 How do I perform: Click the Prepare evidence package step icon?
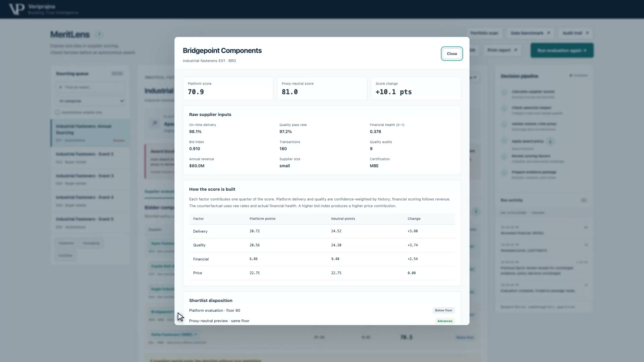click(x=504, y=173)
